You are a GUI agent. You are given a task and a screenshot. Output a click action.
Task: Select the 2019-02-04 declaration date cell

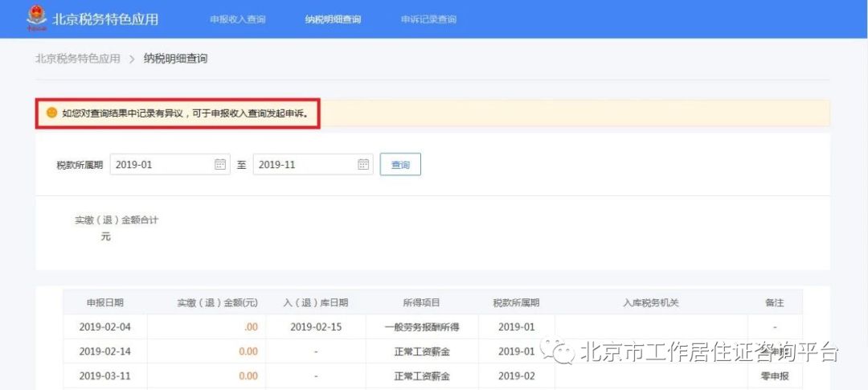point(105,326)
